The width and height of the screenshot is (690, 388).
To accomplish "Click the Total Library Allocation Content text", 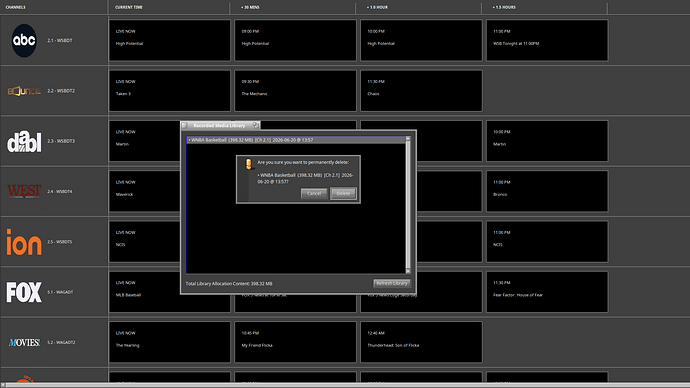I will click(229, 284).
